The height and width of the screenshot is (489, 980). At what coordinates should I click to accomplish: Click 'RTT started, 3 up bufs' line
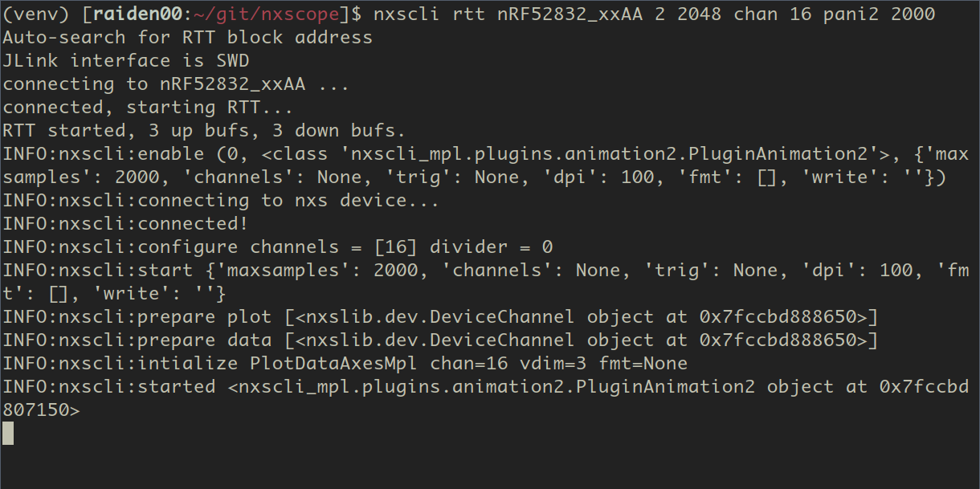tap(205, 130)
